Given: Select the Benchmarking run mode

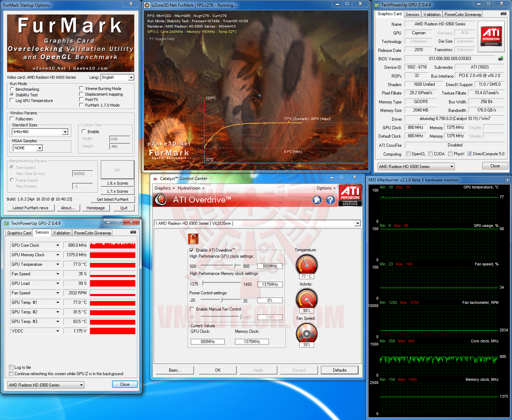Looking at the screenshot, I should click(x=12, y=89).
